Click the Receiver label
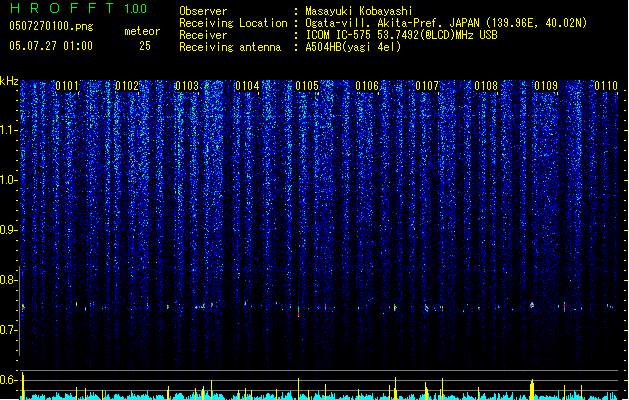This screenshot has height=400, width=629. [203, 35]
